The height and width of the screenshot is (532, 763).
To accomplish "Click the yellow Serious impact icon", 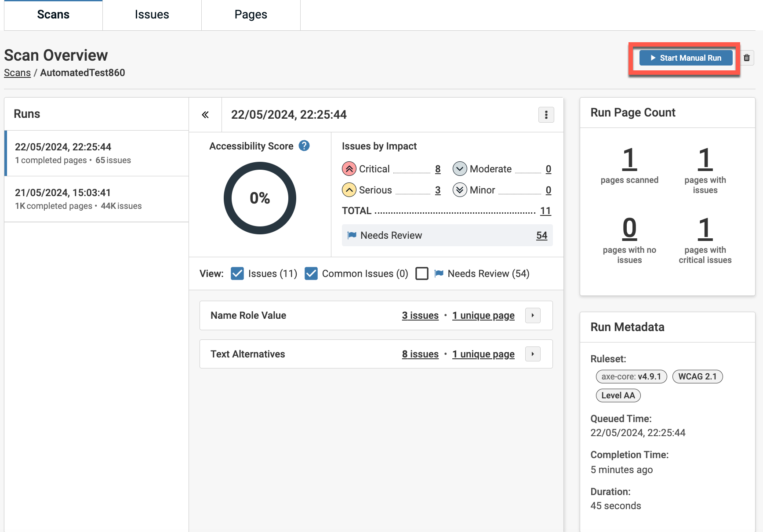I will click(x=349, y=190).
